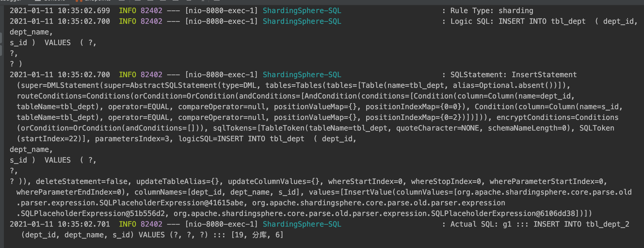Click the 'parametersIndex=3' value

pyautogui.click(x=132, y=139)
